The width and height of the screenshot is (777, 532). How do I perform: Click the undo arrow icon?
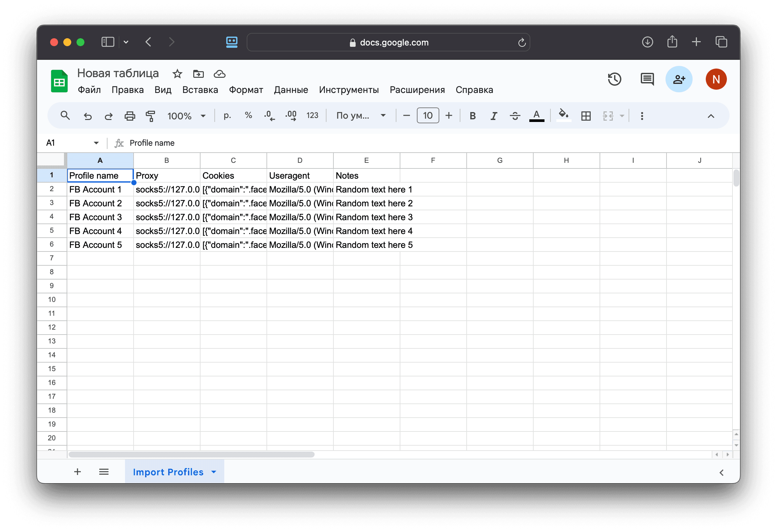88,116
